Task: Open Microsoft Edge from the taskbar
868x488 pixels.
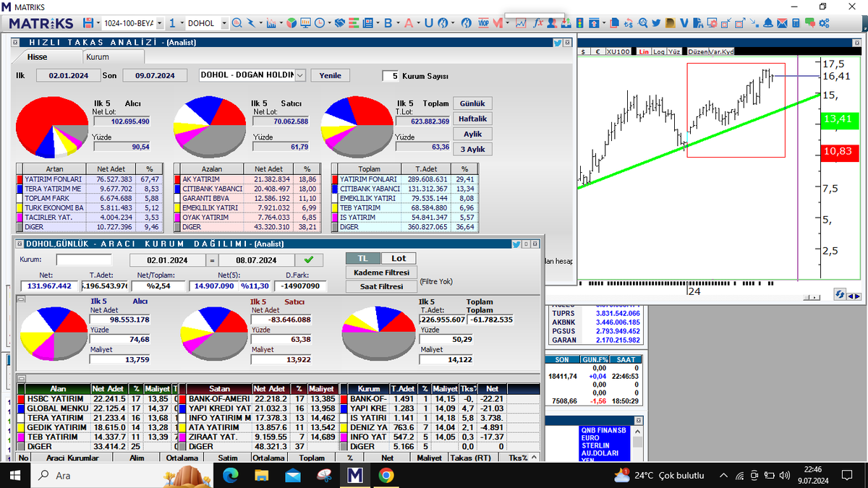Action: (231, 475)
